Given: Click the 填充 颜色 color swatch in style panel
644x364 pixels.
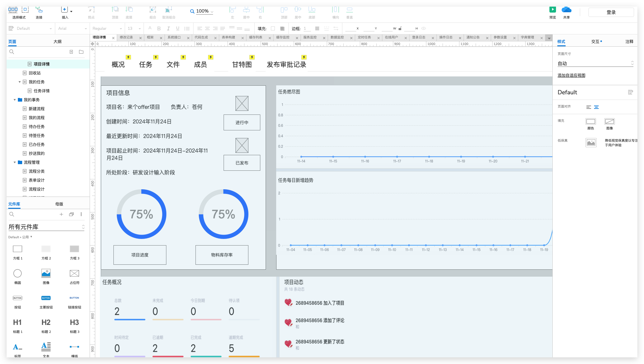Looking at the screenshot, I should tap(591, 121).
